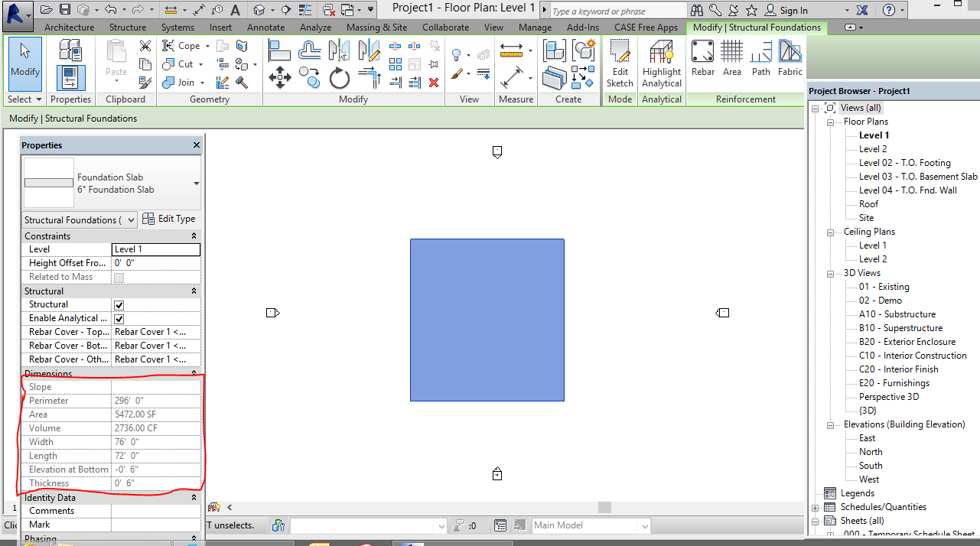Screen dimensions: 980x546
Task: Click the Create Assembly icon
Action: [x=554, y=50]
